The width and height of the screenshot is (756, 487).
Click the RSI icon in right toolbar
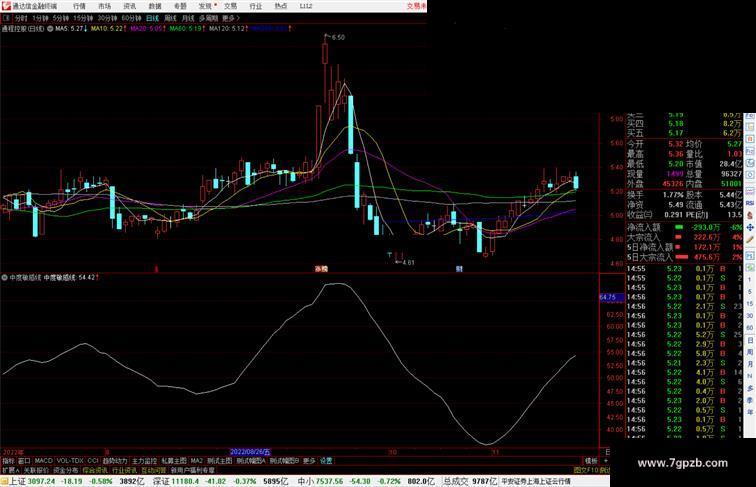(x=750, y=203)
